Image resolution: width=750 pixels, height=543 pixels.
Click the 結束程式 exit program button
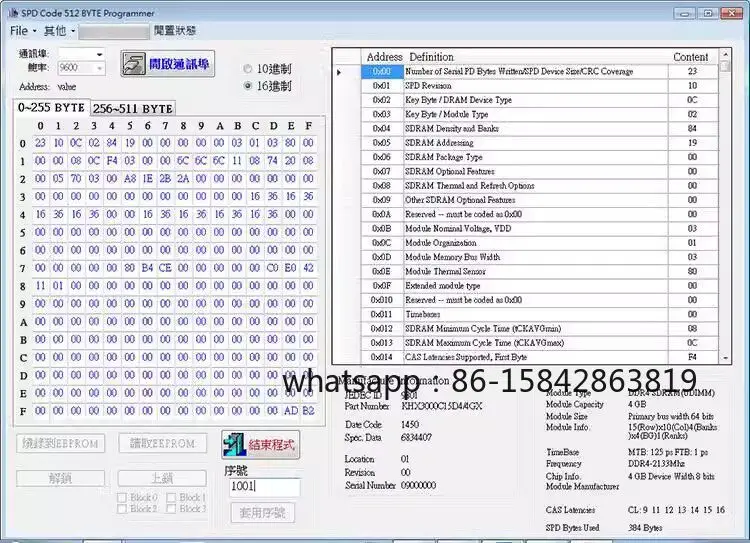point(261,444)
